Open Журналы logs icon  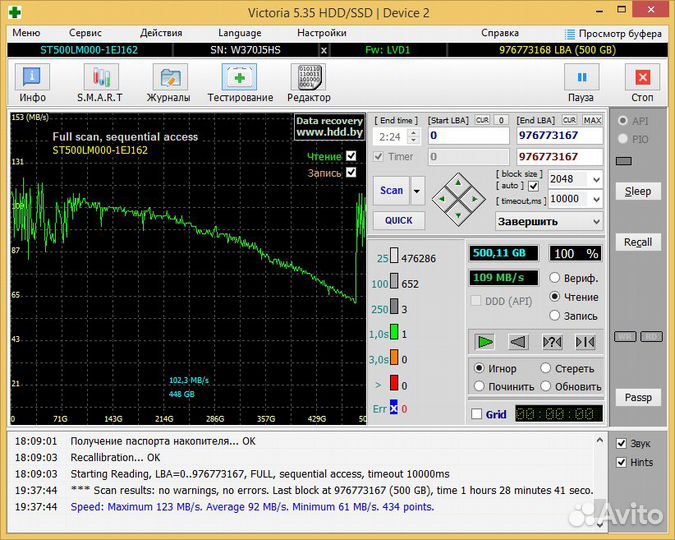click(x=169, y=78)
